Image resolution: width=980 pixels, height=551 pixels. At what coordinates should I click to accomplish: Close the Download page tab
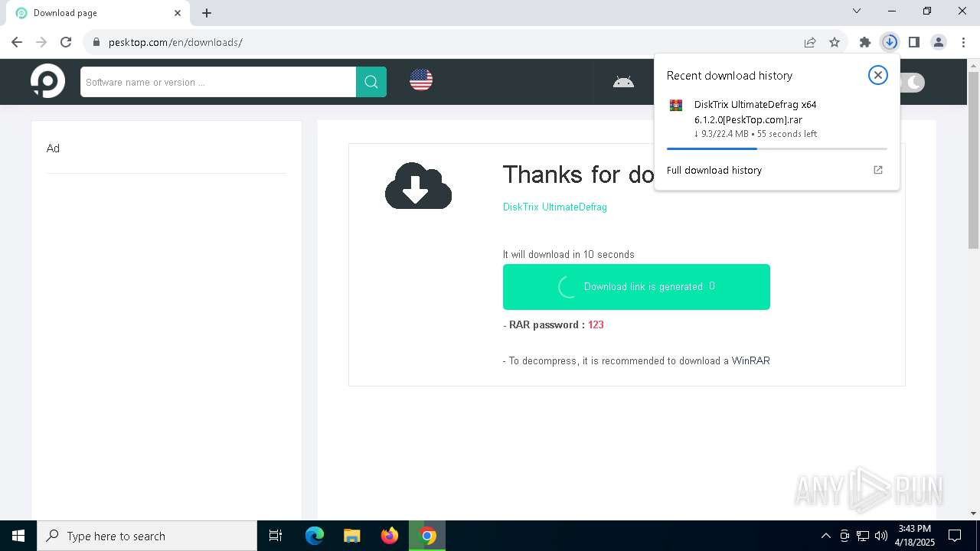click(178, 13)
